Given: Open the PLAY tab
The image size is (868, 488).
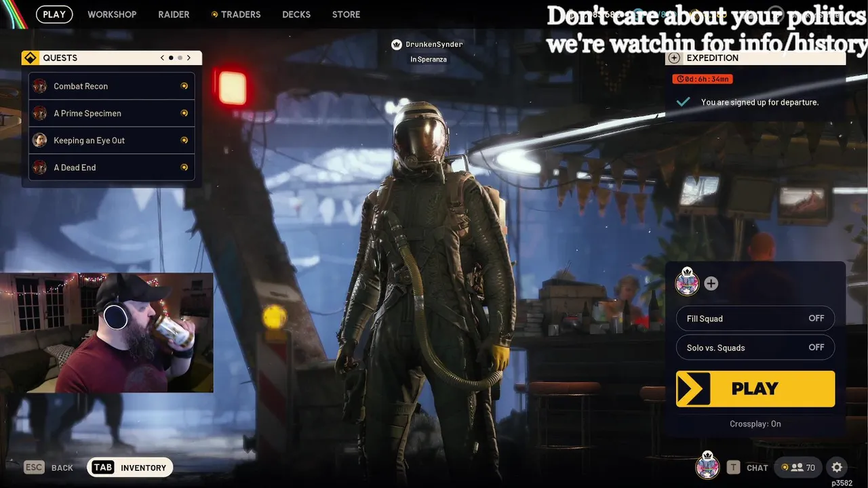Looking at the screenshot, I should (x=54, y=14).
